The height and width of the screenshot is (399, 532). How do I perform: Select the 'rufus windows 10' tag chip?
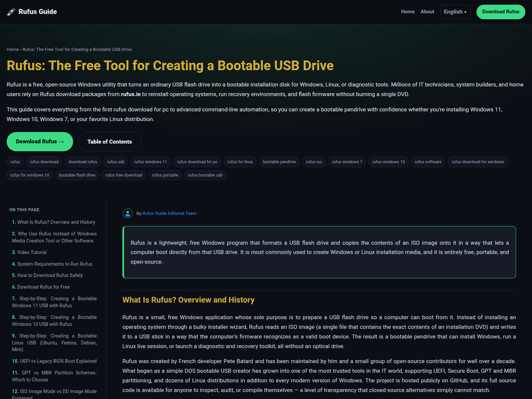[388, 162]
